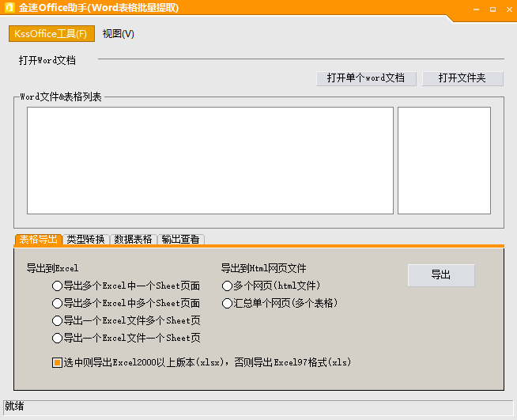Click inside the Word file list box

click(x=210, y=161)
